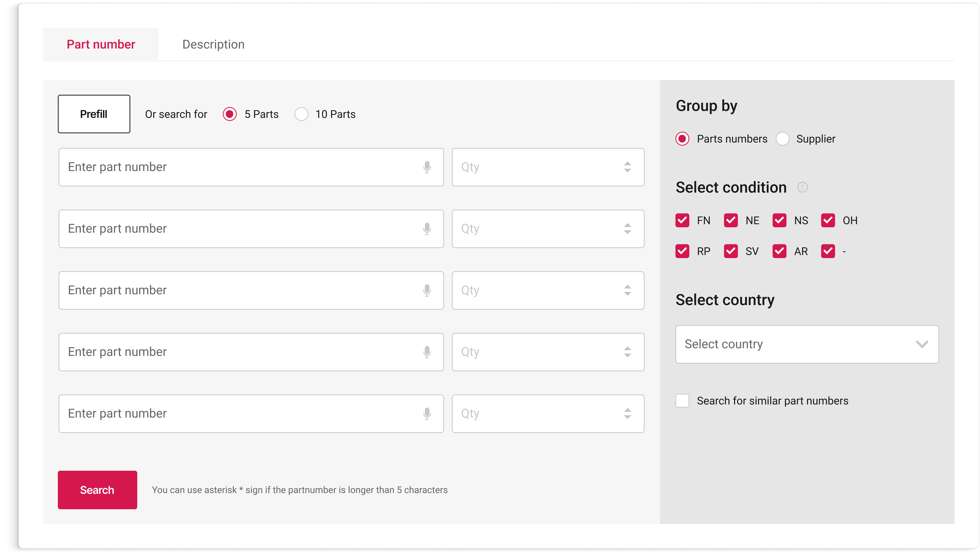Uncheck the FN condition checkbox
Image resolution: width=980 pixels, height=557 pixels.
tap(682, 220)
